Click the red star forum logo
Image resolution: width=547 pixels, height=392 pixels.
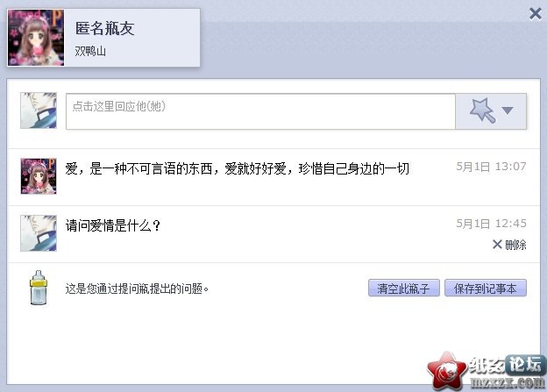(447, 371)
